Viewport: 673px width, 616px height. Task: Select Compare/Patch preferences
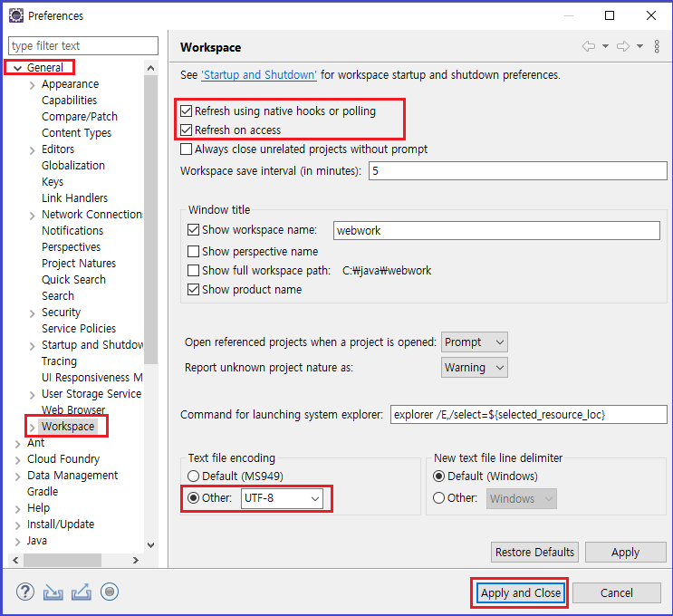80,116
